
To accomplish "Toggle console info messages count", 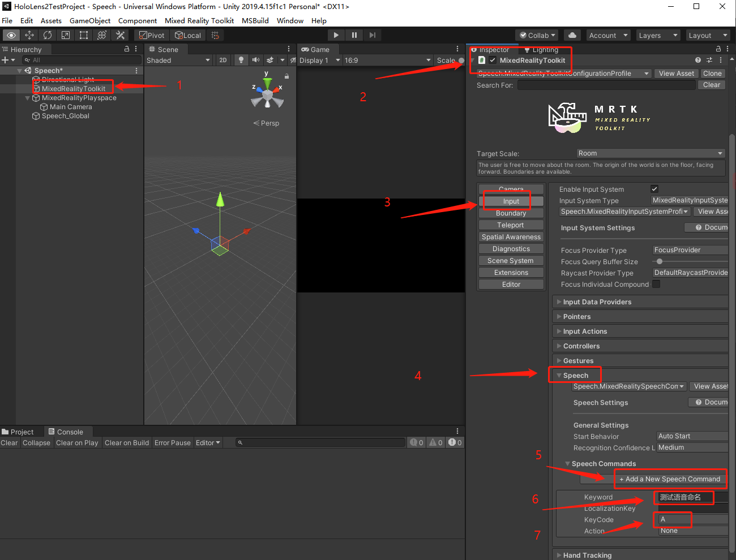I will pyautogui.click(x=417, y=442).
